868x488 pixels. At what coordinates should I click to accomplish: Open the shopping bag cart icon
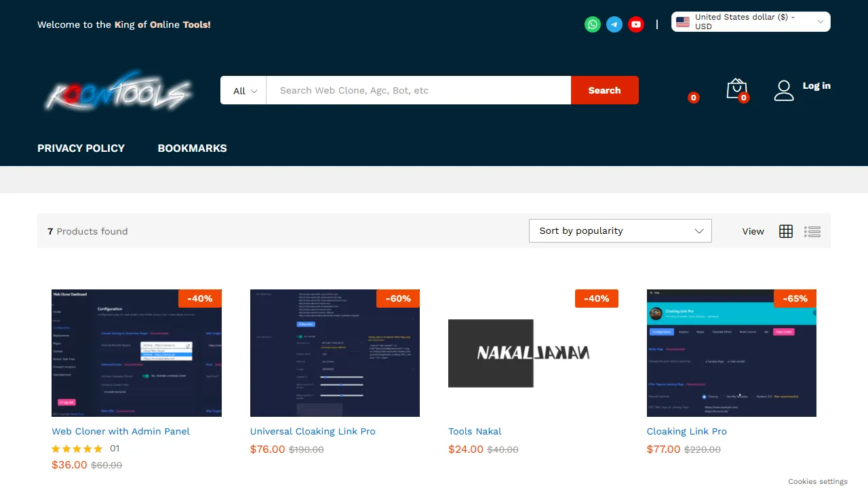click(736, 89)
